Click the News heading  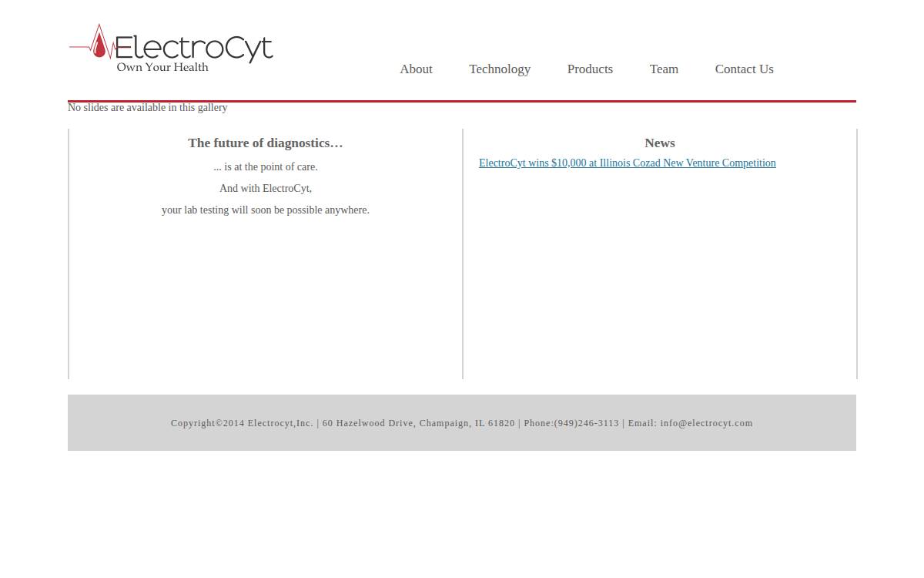(x=660, y=143)
